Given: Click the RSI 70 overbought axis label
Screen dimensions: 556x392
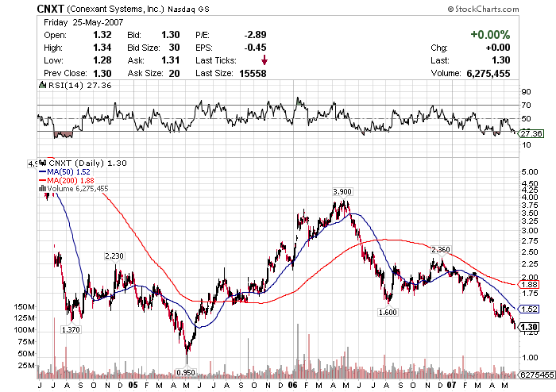Looking at the screenshot, I should pyautogui.click(x=526, y=106).
